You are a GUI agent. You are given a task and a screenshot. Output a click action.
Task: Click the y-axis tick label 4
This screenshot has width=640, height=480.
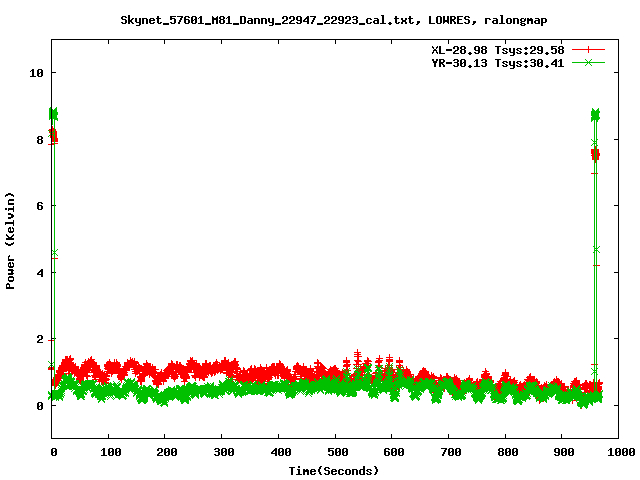40,273
